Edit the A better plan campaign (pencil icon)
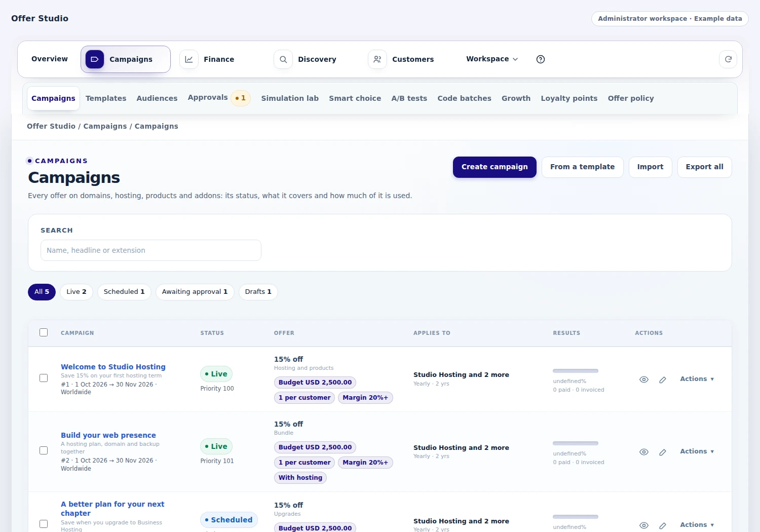 [x=663, y=525]
